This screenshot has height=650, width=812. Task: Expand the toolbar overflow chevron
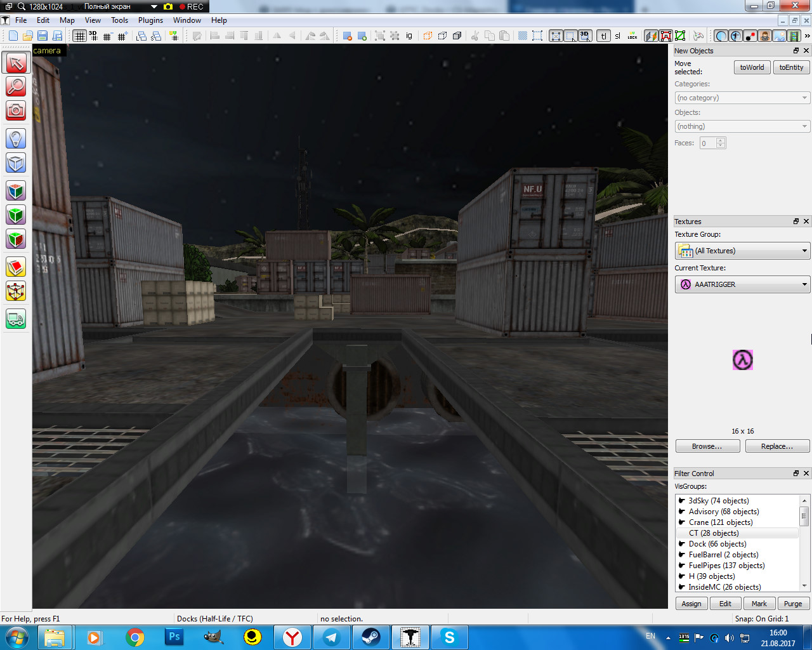click(807, 36)
